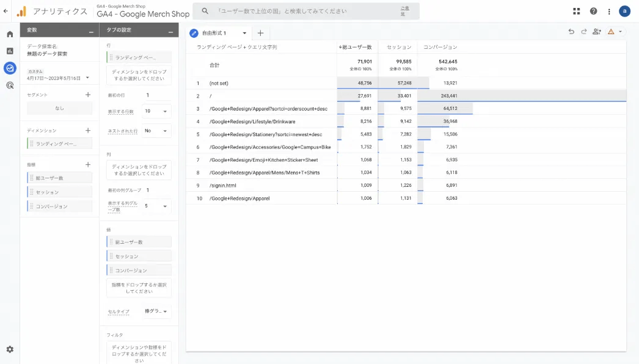
Task: Sort by 総ユーザー数 column header
Action: (356, 47)
